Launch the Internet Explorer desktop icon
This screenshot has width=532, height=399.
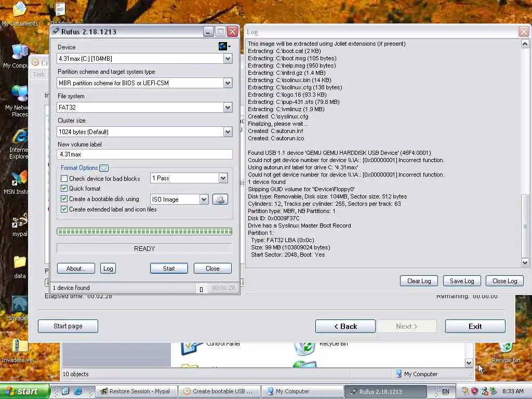pos(19,144)
